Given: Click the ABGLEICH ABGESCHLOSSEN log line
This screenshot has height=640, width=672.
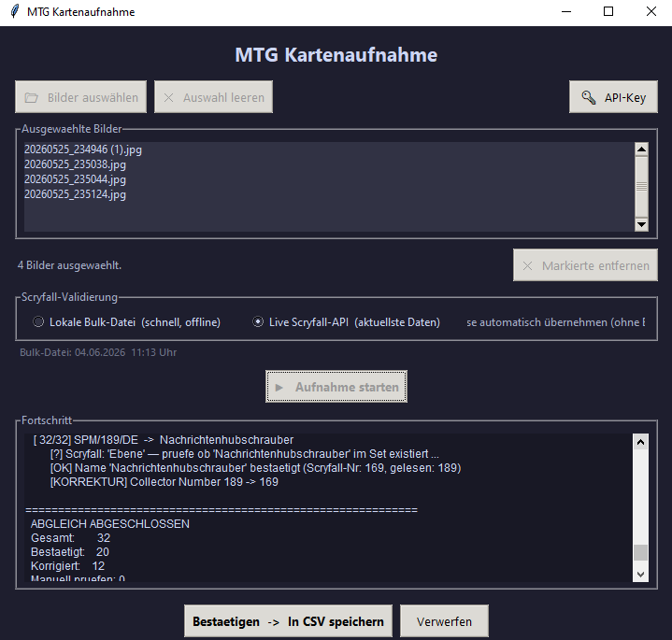Looking at the screenshot, I should click(110, 524).
